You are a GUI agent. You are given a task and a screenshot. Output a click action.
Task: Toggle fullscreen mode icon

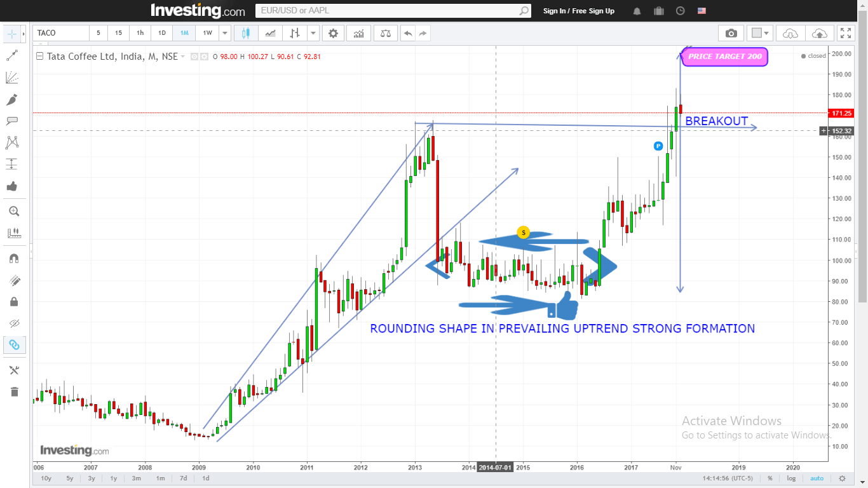point(845,33)
